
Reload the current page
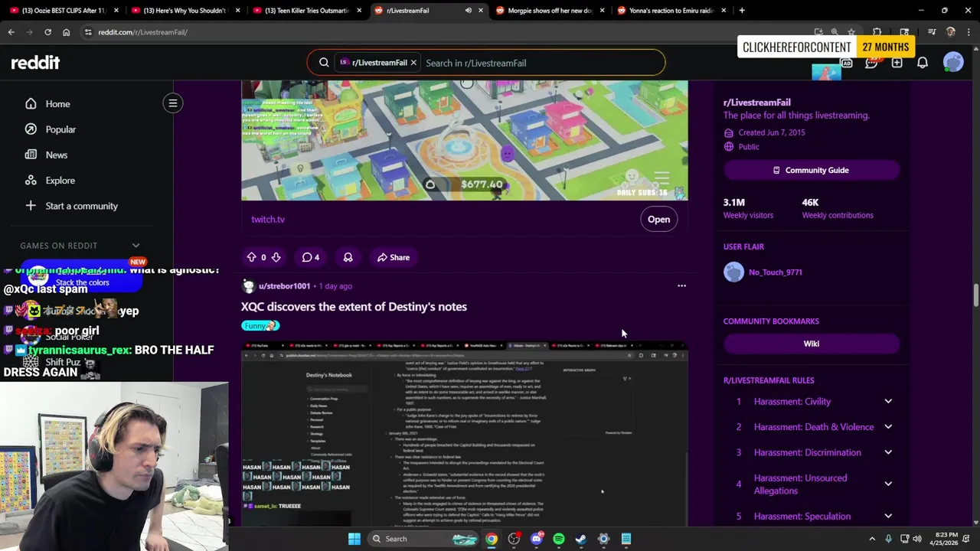(x=47, y=32)
